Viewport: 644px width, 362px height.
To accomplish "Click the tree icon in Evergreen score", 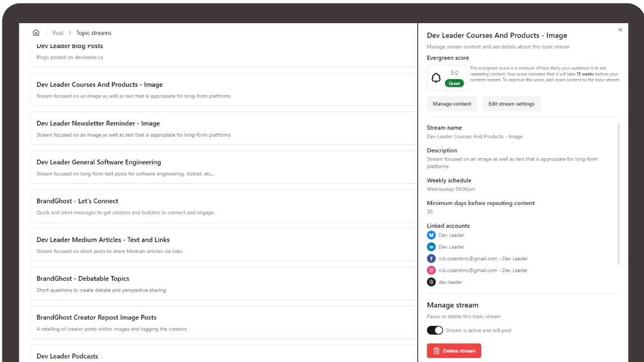I will (436, 77).
